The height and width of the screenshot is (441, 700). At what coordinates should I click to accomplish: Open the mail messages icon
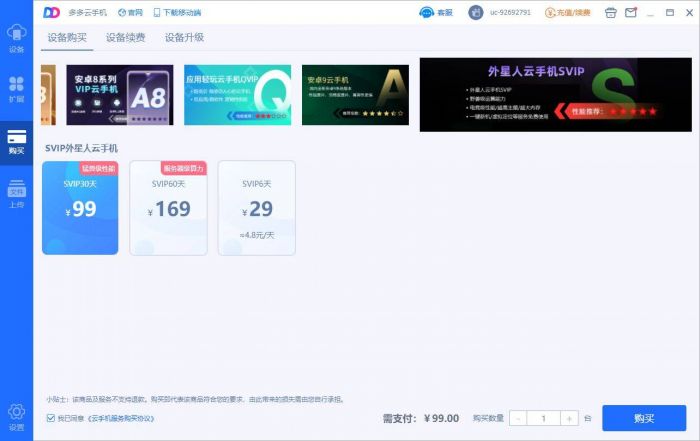point(630,13)
